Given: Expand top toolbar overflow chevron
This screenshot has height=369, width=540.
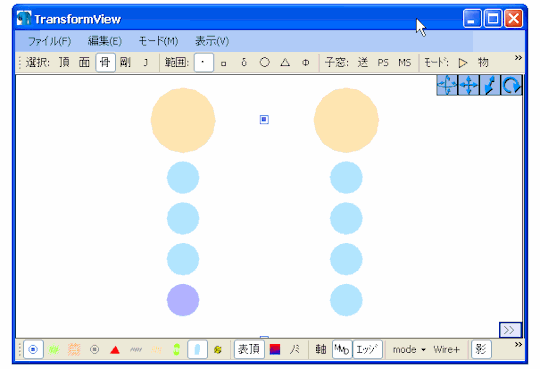Looking at the screenshot, I should pos(518,58).
